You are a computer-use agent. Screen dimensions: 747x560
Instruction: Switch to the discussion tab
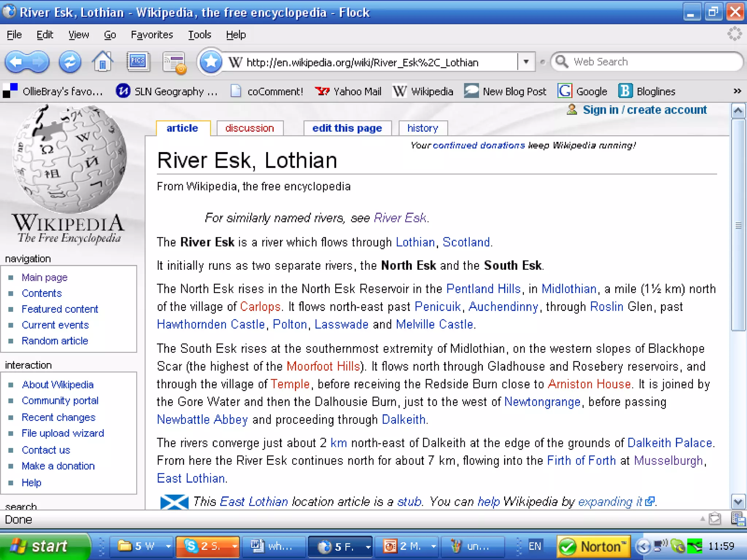[x=249, y=128]
